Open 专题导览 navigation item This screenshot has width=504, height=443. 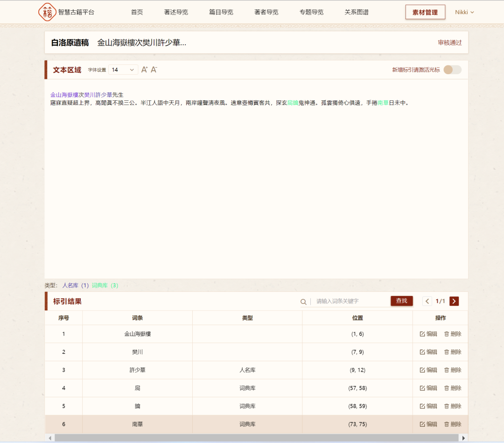point(311,12)
